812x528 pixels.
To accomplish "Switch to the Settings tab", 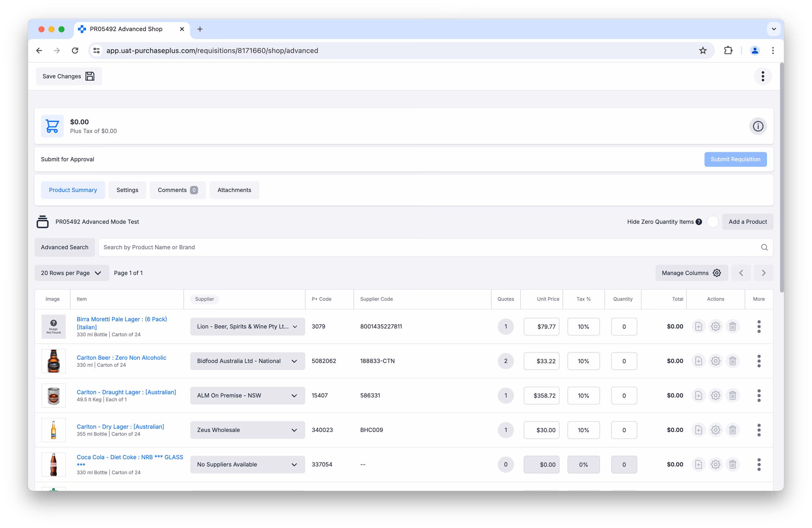I will point(127,190).
